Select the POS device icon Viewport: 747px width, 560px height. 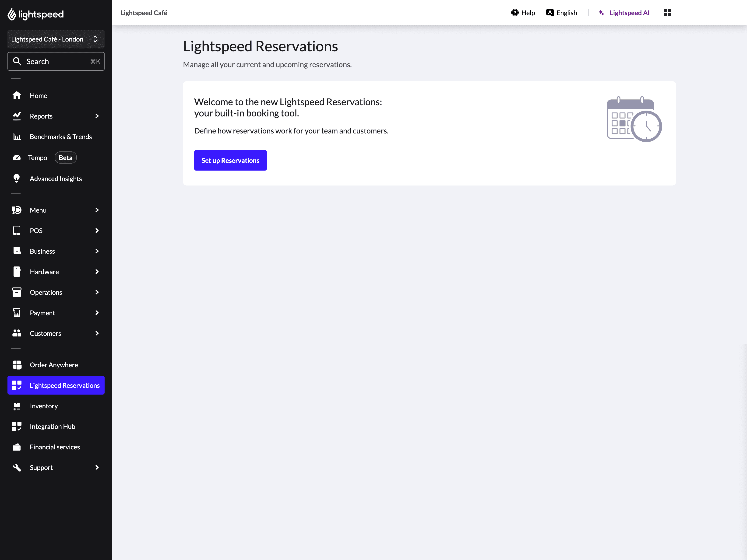[17, 231]
